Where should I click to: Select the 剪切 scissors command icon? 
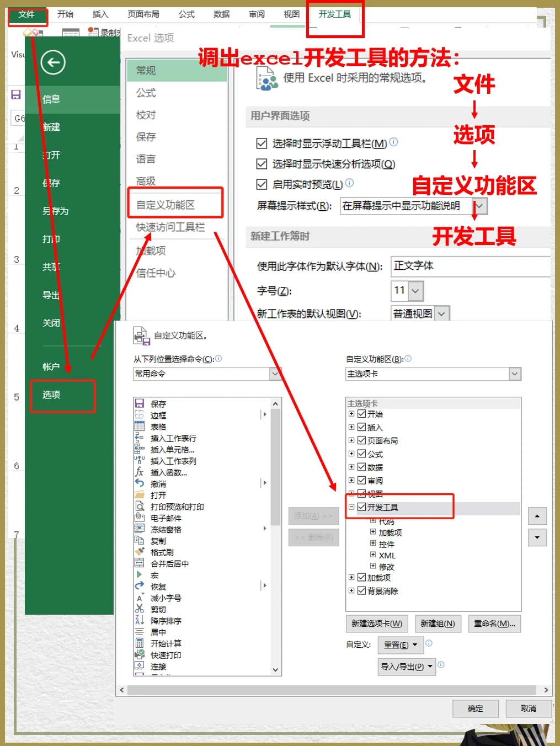pyautogui.click(x=140, y=609)
